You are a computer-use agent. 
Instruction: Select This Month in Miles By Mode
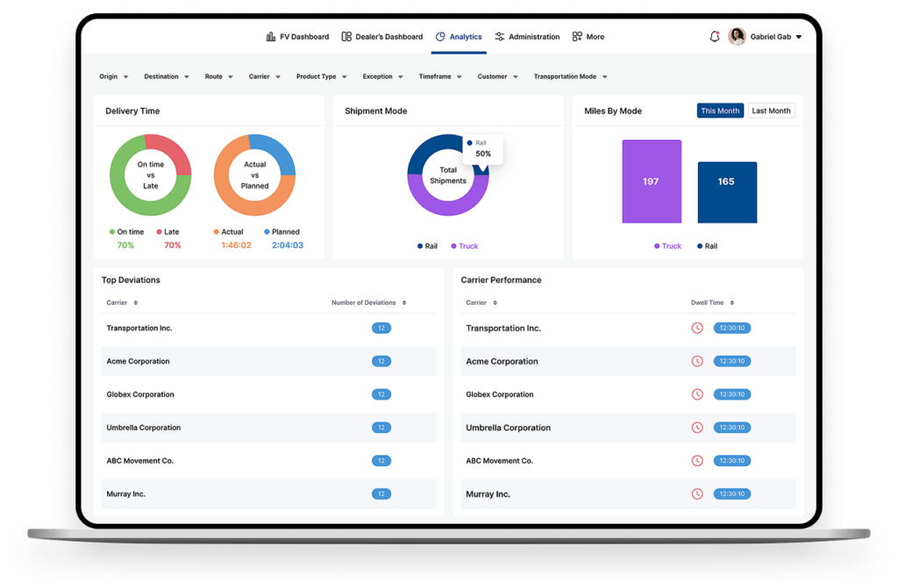point(720,110)
